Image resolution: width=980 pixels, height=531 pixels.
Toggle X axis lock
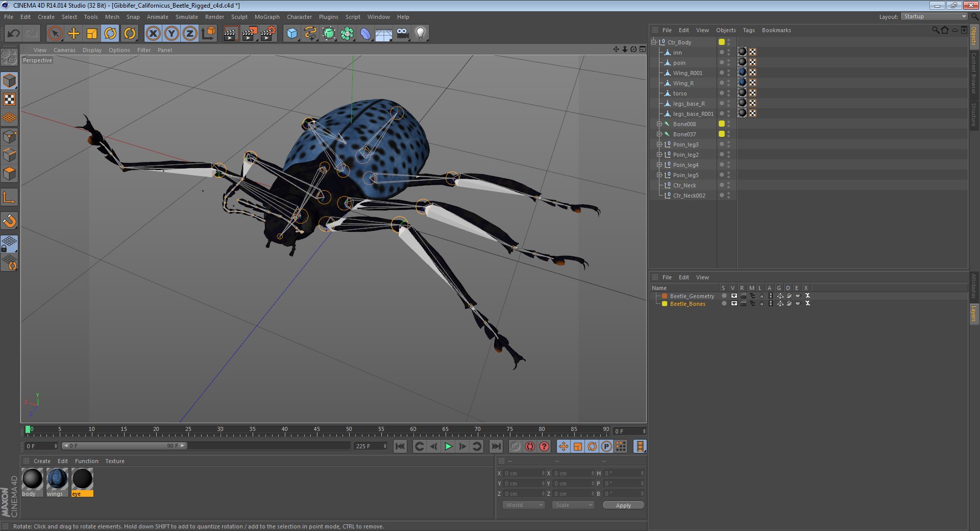[x=153, y=34]
